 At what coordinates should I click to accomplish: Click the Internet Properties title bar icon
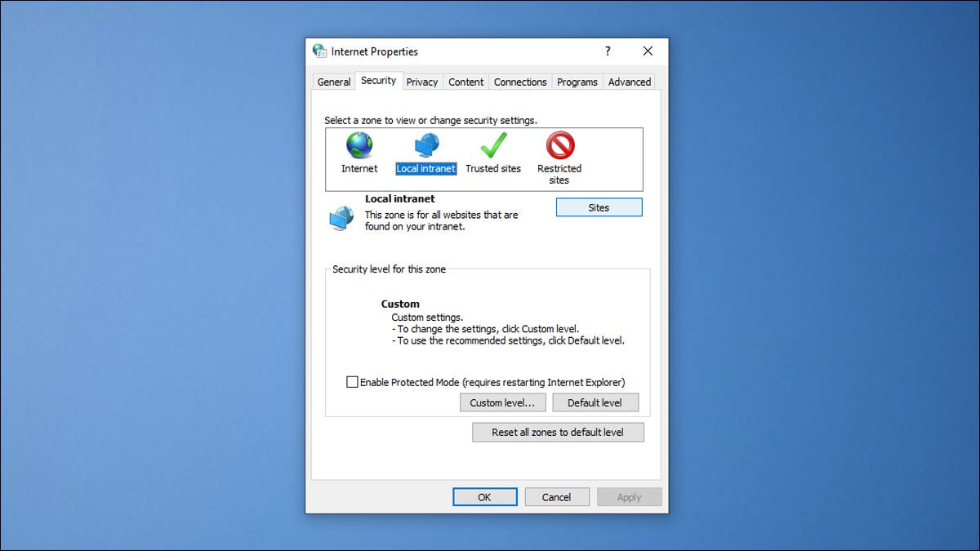click(320, 51)
